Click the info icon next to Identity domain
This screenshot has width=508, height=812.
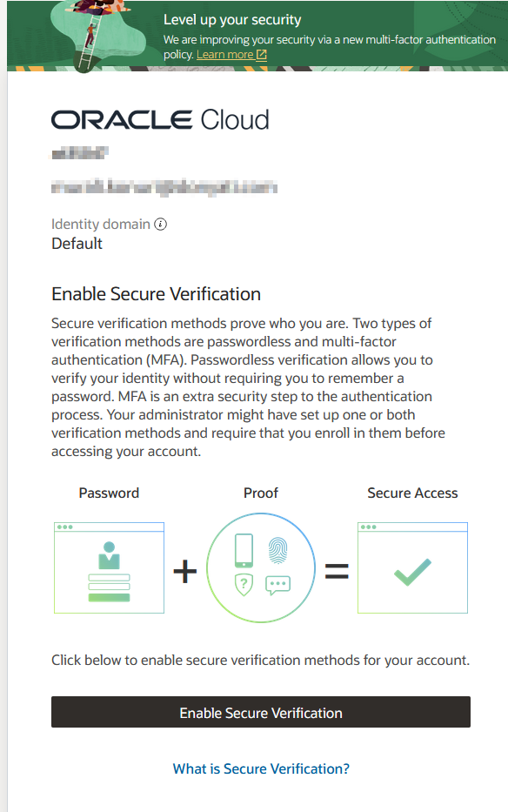160,224
